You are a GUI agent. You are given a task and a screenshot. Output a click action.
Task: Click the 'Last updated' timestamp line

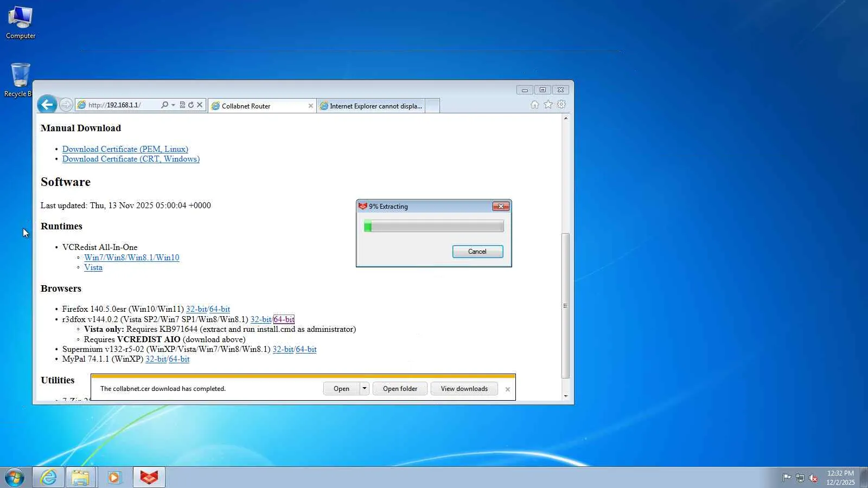point(126,206)
